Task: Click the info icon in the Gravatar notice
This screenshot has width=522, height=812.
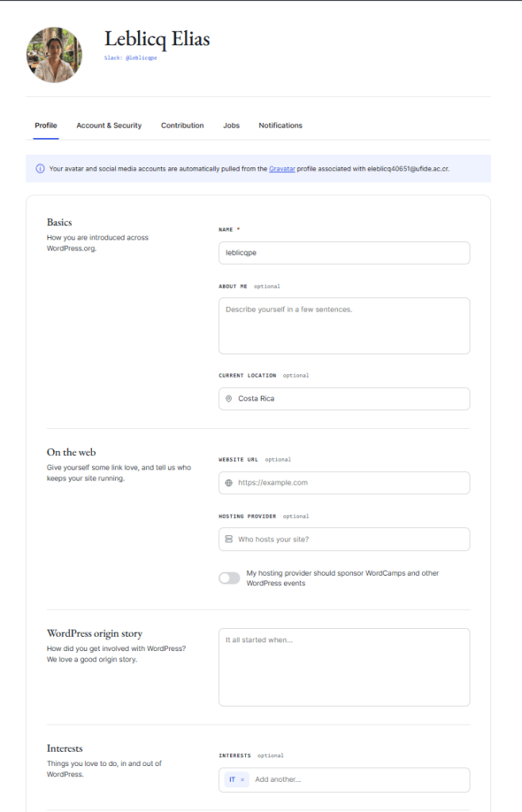Action: click(x=40, y=168)
